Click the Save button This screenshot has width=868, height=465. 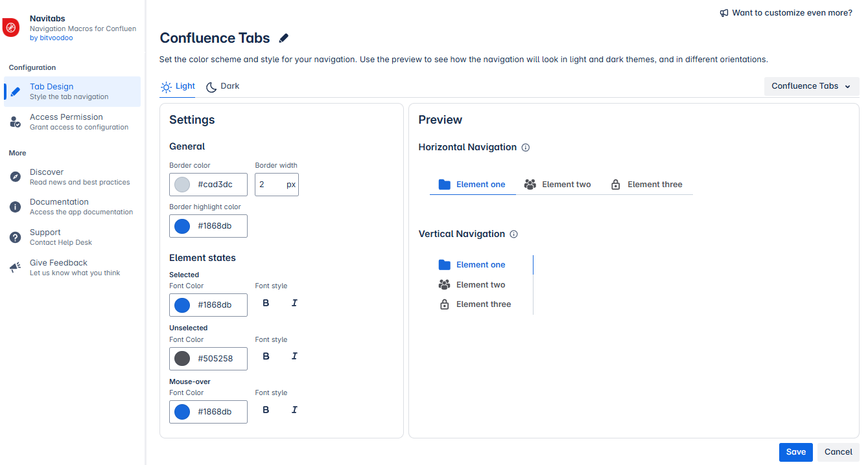[795, 452]
